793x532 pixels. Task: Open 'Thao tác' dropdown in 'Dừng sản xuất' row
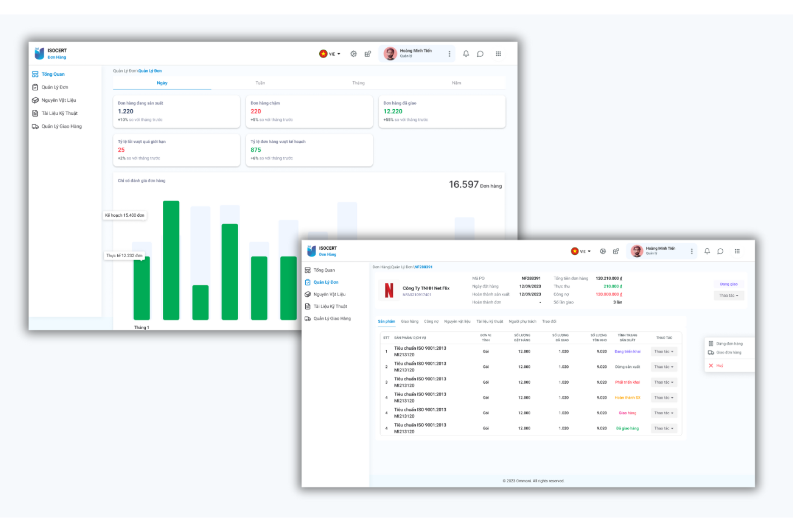coord(664,367)
